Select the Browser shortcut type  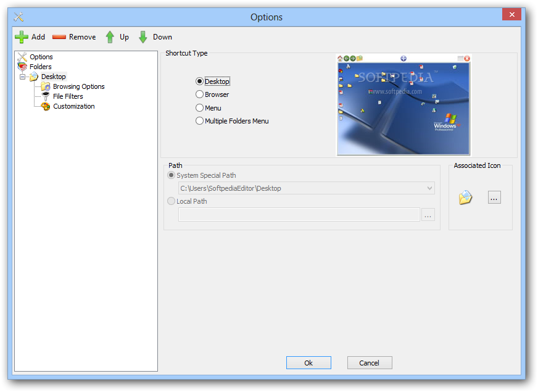pos(199,94)
